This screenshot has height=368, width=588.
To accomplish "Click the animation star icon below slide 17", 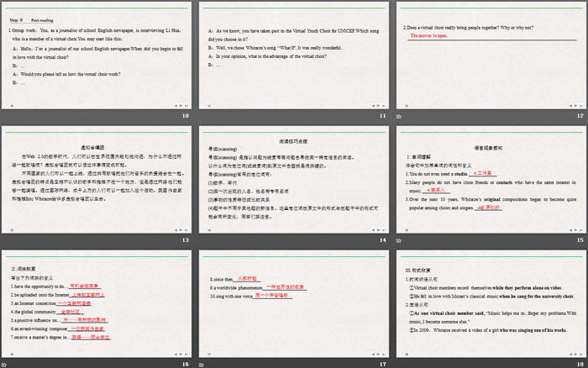I will click(202, 364).
